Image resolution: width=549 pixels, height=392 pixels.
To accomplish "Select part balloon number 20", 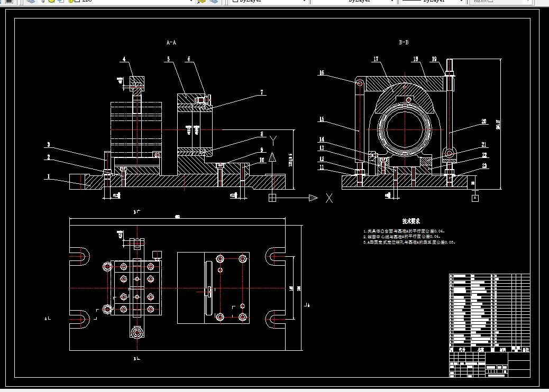I will click(x=484, y=122).
